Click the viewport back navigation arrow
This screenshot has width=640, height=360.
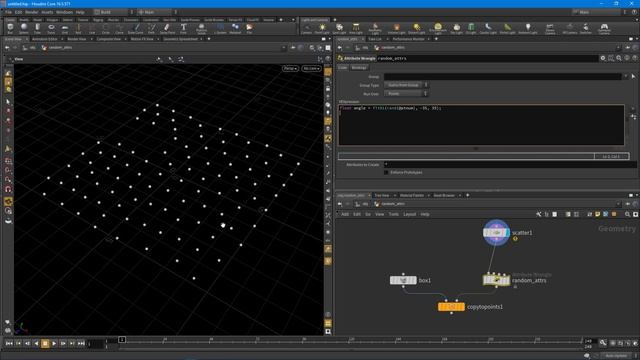tap(7, 48)
